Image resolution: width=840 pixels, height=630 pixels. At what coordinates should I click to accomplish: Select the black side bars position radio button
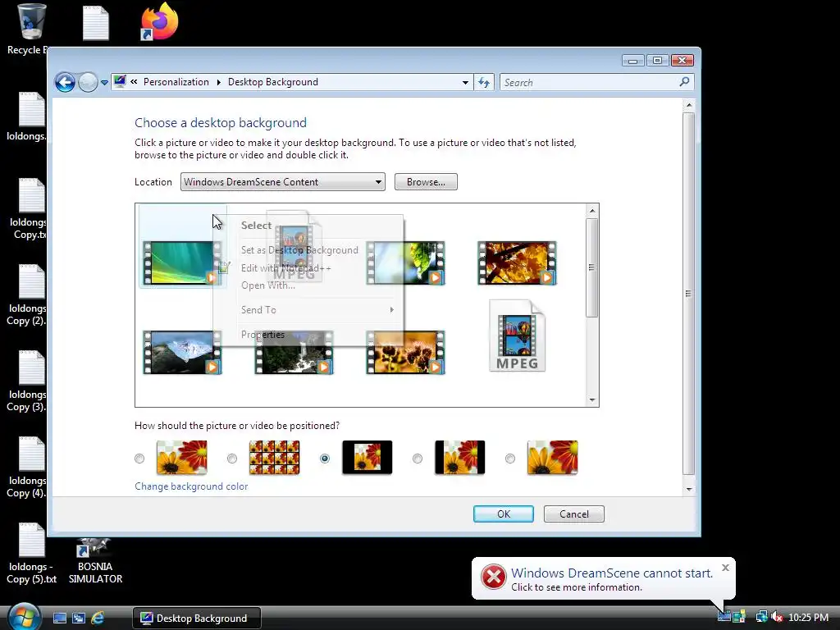(418, 459)
